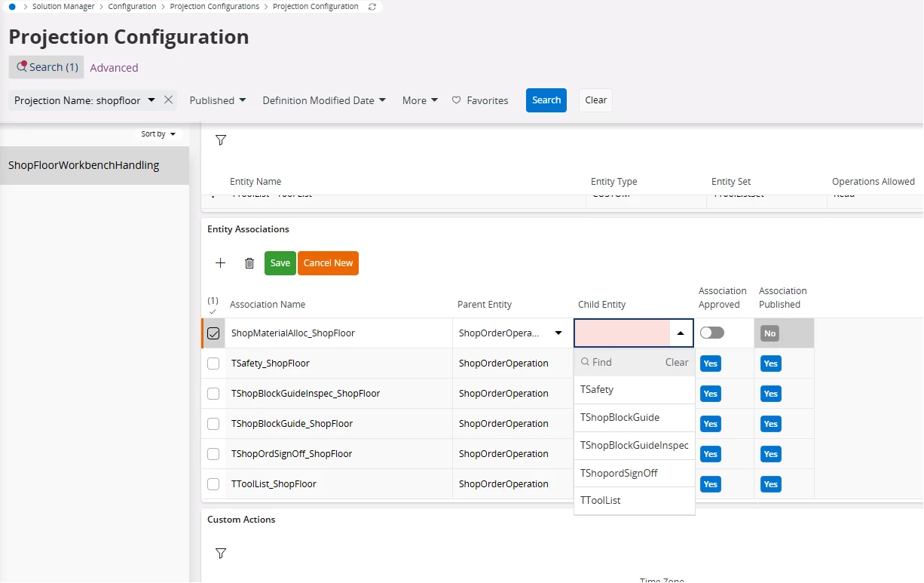Open the Search (1) panel button
Screen dimensions: 924x583
pos(47,67)
